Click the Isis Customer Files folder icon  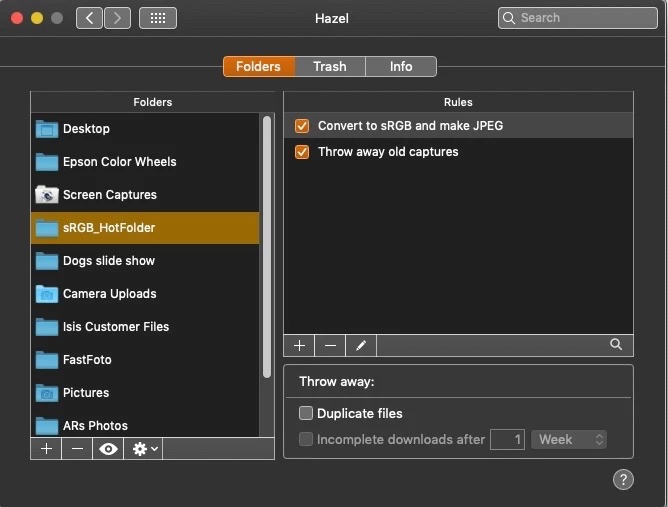[x=47, y=327]
